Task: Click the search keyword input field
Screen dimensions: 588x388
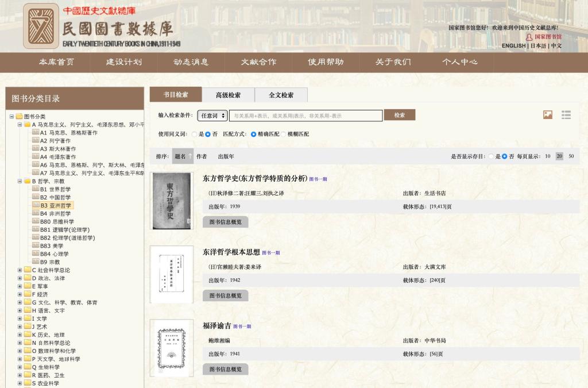Action: (x=305, y=116)
